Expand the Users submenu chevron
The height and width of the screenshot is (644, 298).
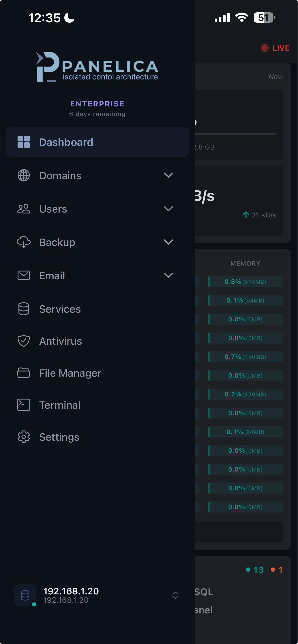click(168, 209)
